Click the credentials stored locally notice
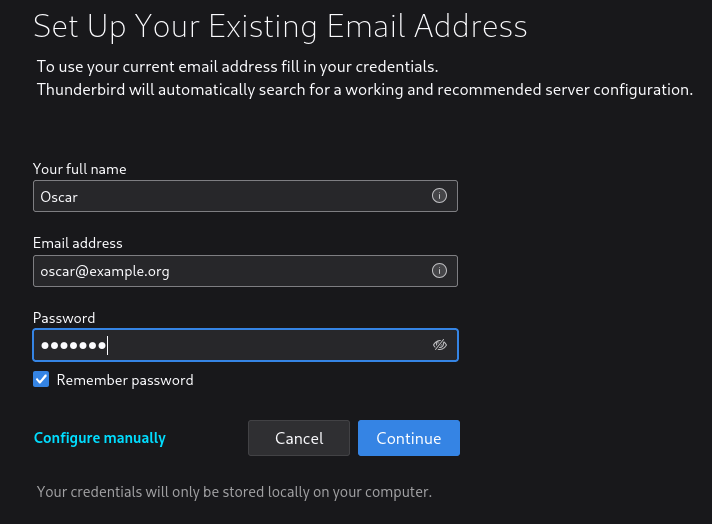This screenshot has height=524, width=712. click(x=234, y=492)
